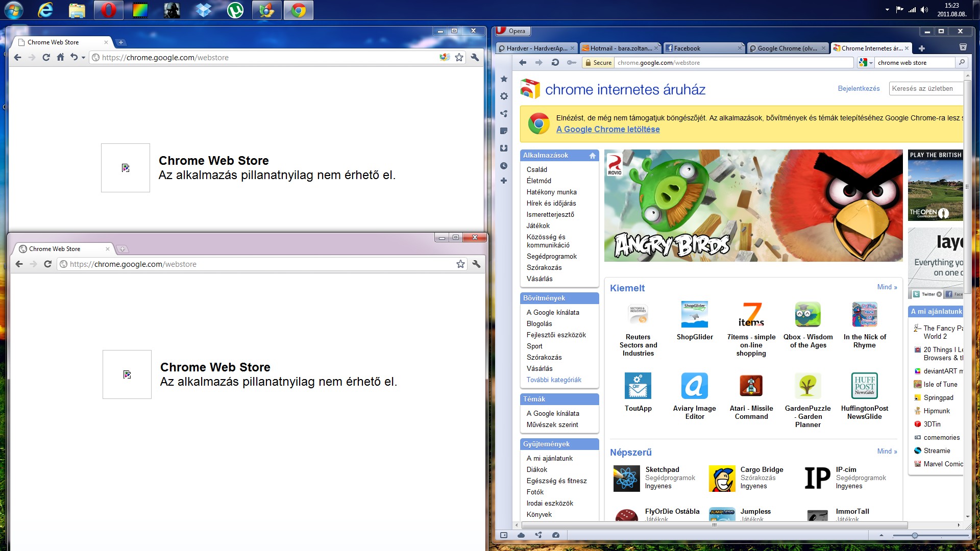
Task: Enable Opera Turbo gauge icon
Action: pos(556,535)
